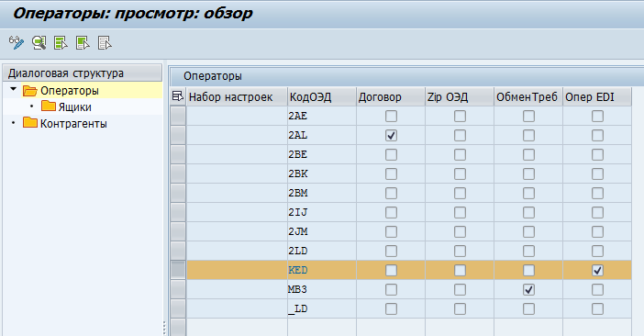Viewport: 644px width, 336px height.
Task: Click the select all entries toolbar icon
Action: click(x=61, y=43)
